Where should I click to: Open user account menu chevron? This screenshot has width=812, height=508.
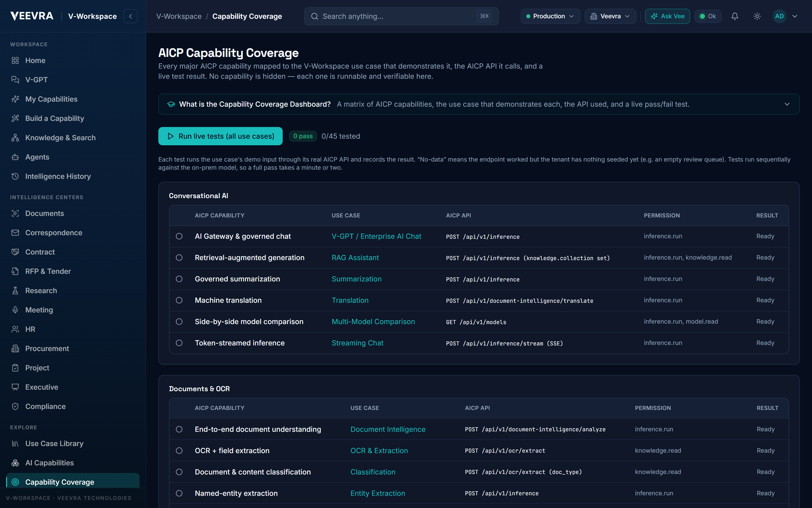[794, 16]
